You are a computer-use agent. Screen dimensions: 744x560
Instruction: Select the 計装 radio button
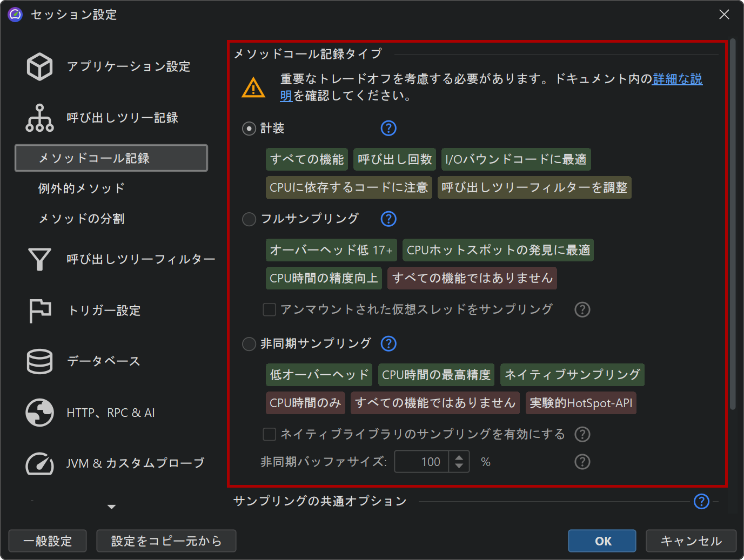[249, 129]
